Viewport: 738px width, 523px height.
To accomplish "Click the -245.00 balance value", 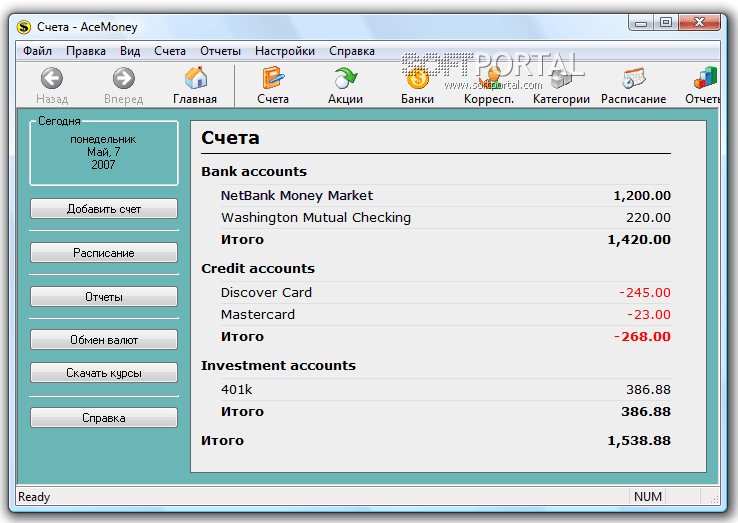I will click(645, 292).
